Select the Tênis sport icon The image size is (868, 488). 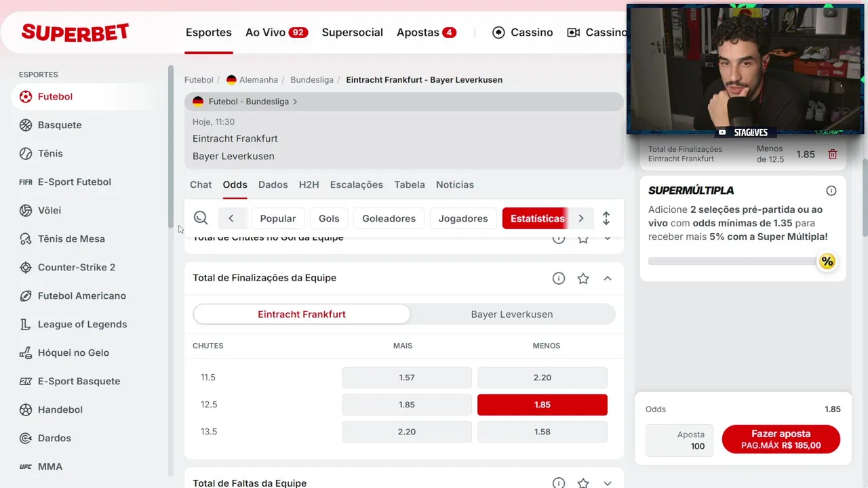tap(26, 154)
